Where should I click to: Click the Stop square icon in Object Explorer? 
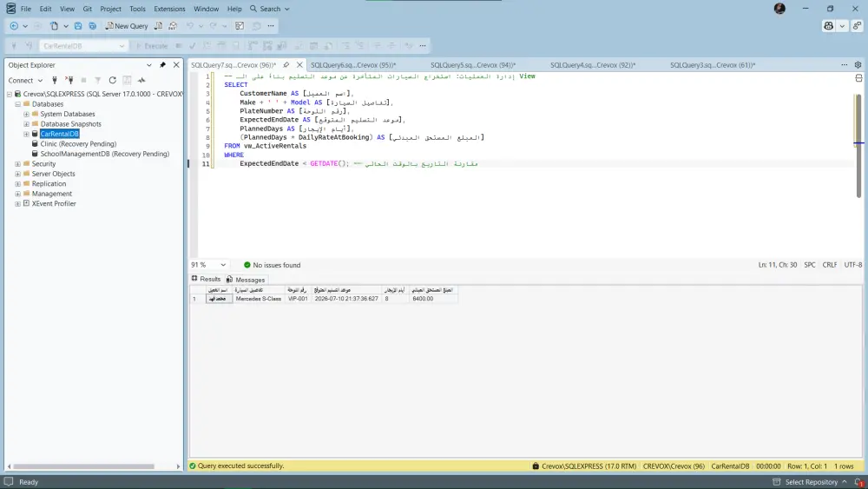click(x=83, y=80)
